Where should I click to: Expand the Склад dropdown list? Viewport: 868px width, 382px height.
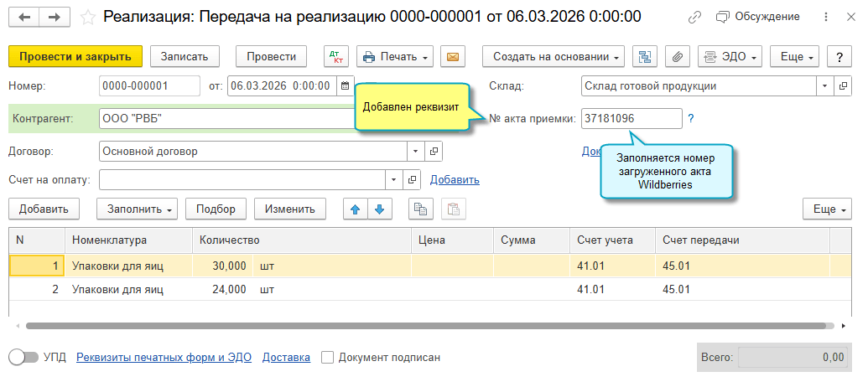(x=825, y=86)
